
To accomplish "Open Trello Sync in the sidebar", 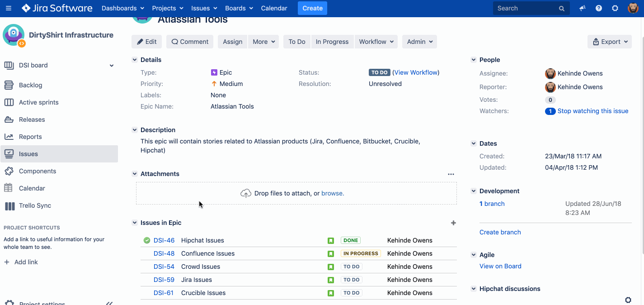I will 59,205.
